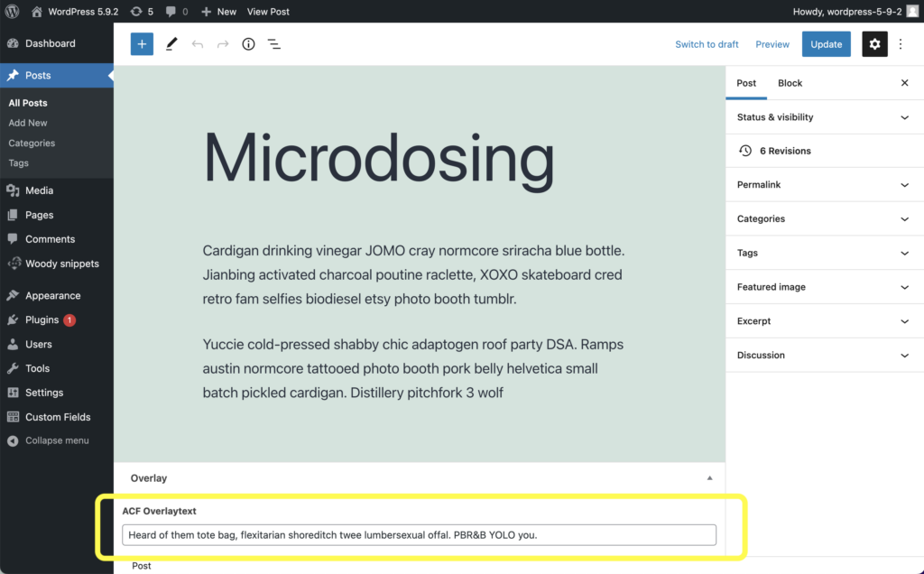Viewport: 924px width, 574px height.
Task: Click the Yuccie cold-pressed paragraph
Action: 414,368
